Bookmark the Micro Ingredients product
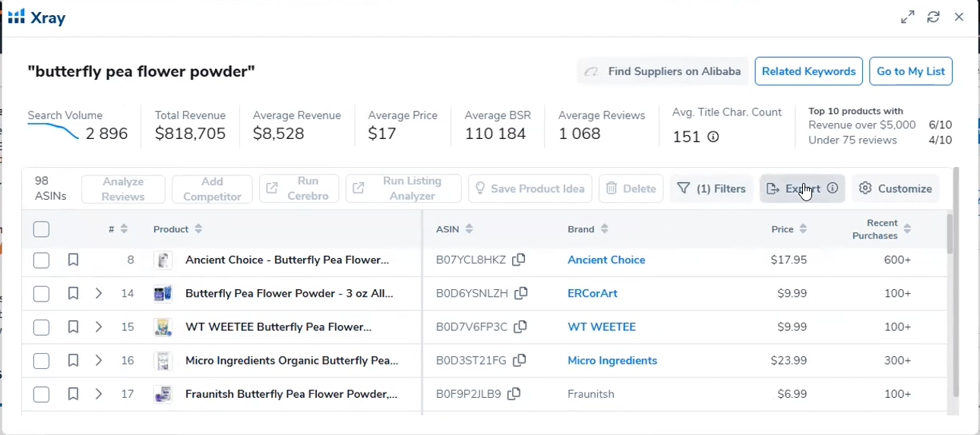 coord(73,361)
